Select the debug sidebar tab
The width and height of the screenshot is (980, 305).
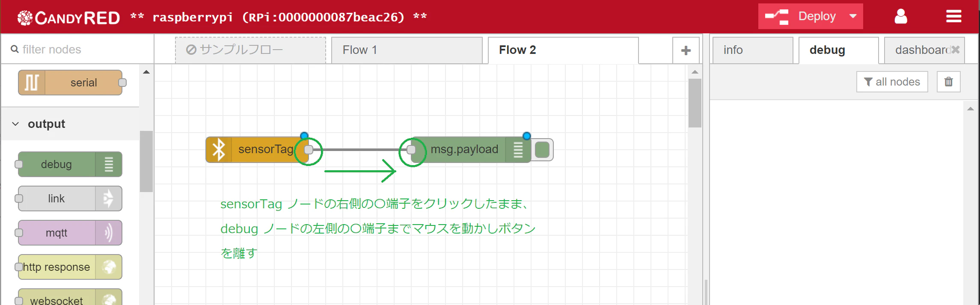click(x=838, y=50)
